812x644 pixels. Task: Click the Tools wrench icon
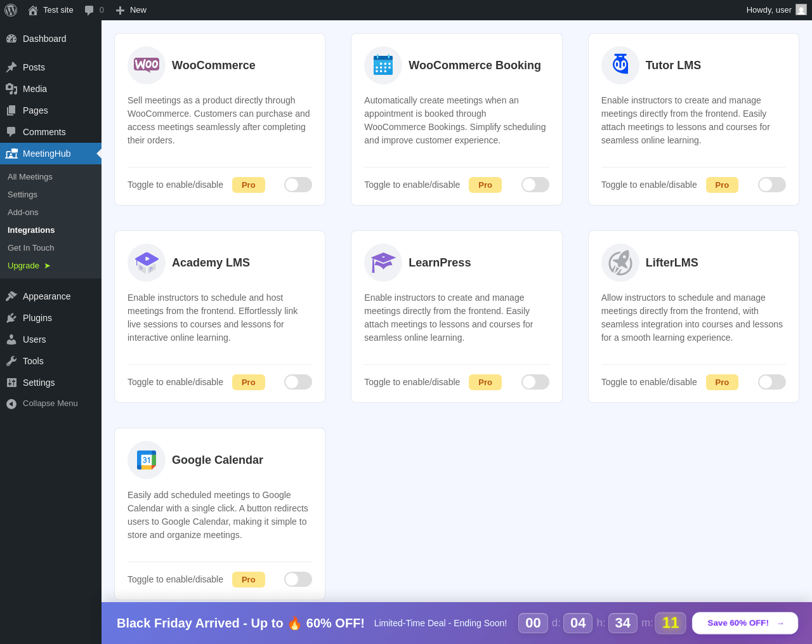coord(11,361)
